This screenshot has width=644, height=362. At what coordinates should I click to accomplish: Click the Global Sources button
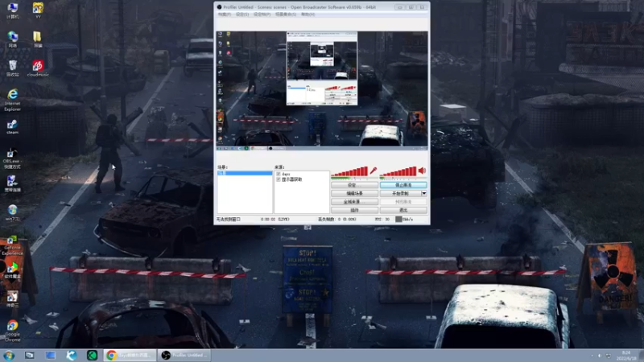pos(354,202)
